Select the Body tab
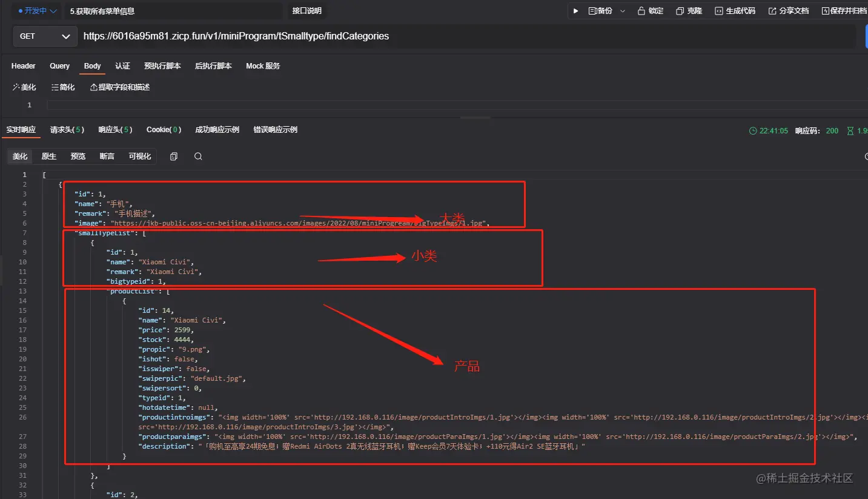The width and height of the screenshot is (868, 499). 93,66
